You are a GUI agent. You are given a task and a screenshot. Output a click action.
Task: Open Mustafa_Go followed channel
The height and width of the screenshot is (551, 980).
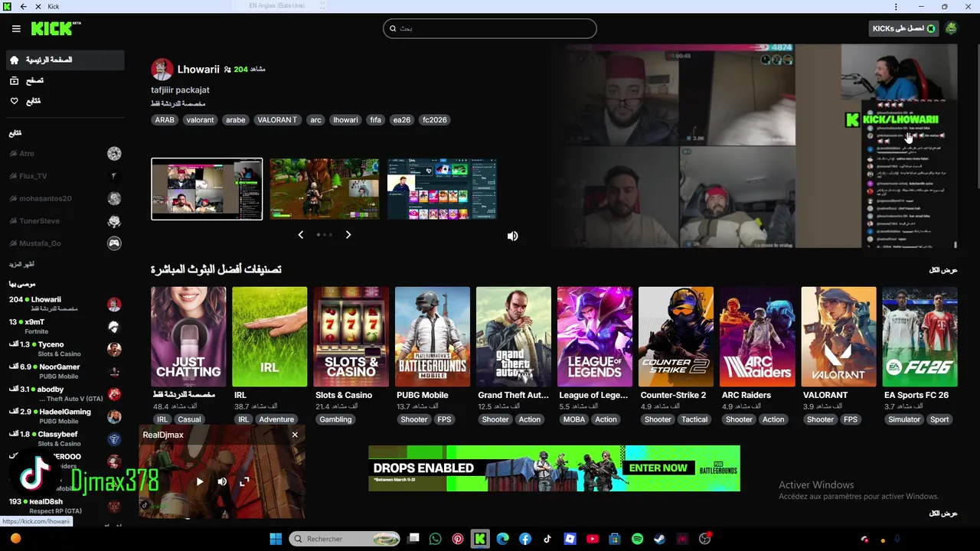pyautogui.click(x=65, y=243)
